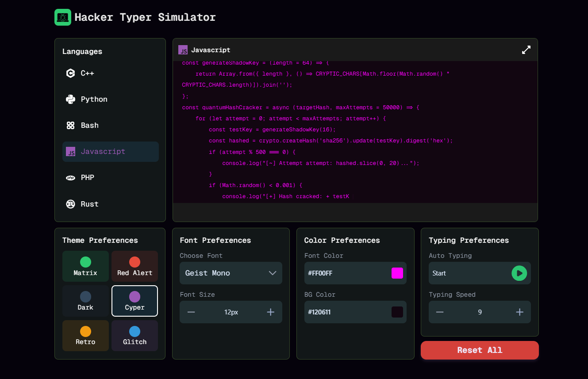This screenshot has height=379, width=588.
Task: Click the quantumHashCracker code line
Action: click(x=300, y=107)
